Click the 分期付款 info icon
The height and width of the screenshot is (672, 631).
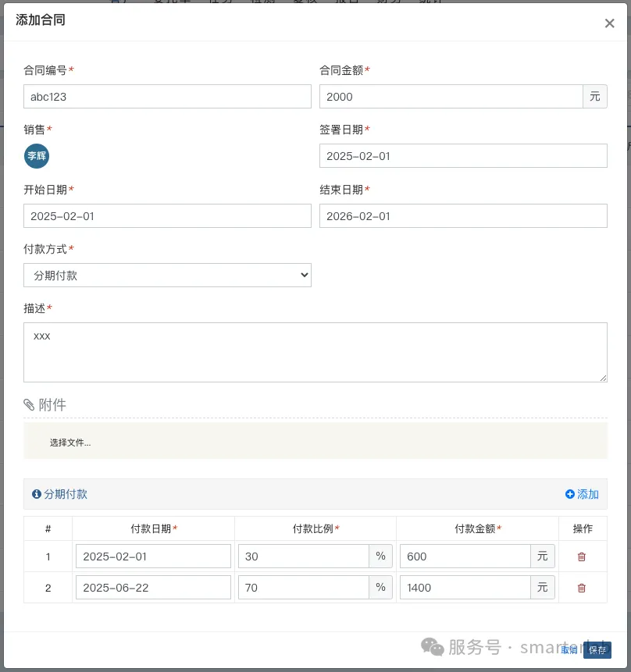[x=37, y=494]
